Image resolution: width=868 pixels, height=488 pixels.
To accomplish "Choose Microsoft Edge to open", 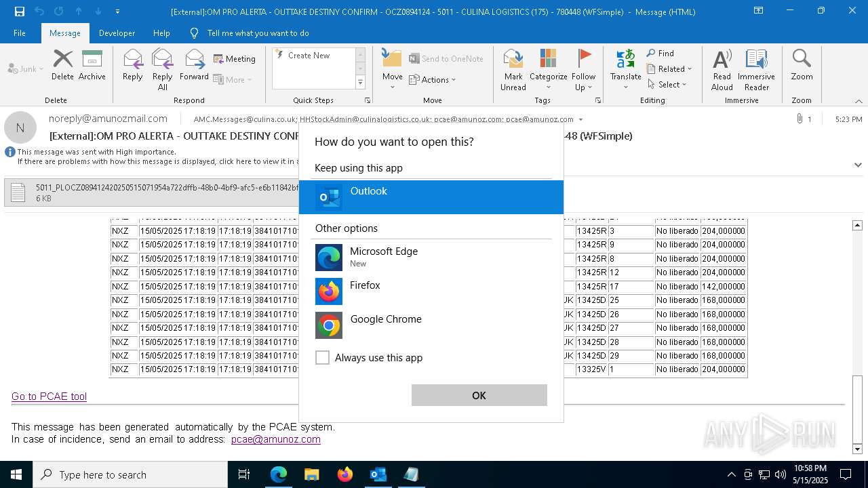I will (x=431, y=257).
